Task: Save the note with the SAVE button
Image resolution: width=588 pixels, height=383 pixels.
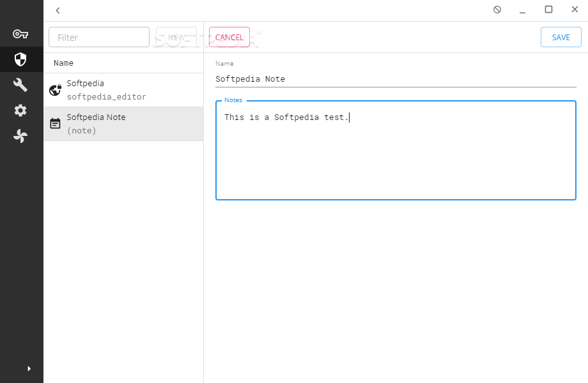Action: (561, 37)
